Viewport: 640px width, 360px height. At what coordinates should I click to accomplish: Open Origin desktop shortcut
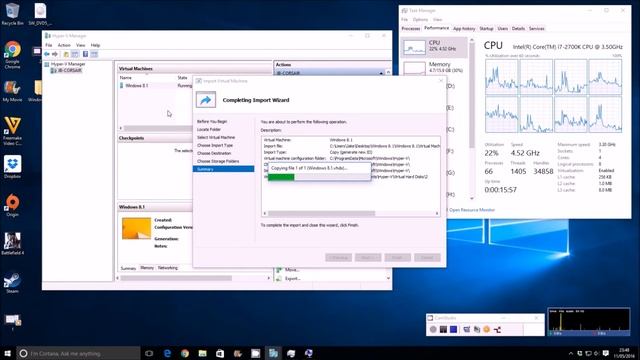pyautogui.click(x=12, y=205)
